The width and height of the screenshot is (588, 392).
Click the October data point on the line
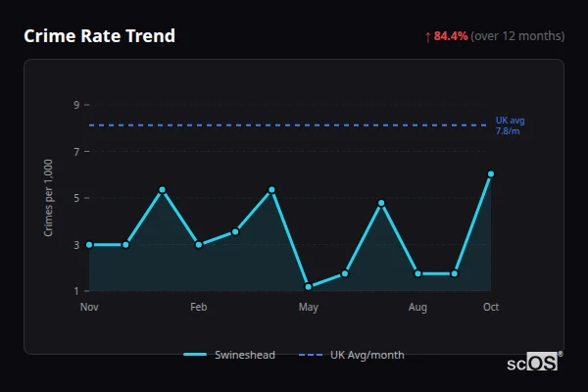[x=491, y=174]
